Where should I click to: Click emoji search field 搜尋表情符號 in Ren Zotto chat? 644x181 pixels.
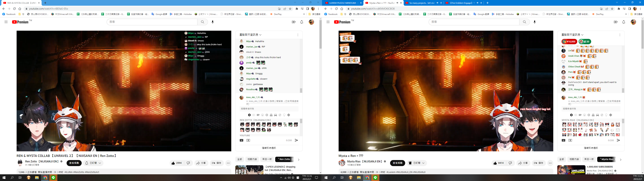(x=269, y=109)
